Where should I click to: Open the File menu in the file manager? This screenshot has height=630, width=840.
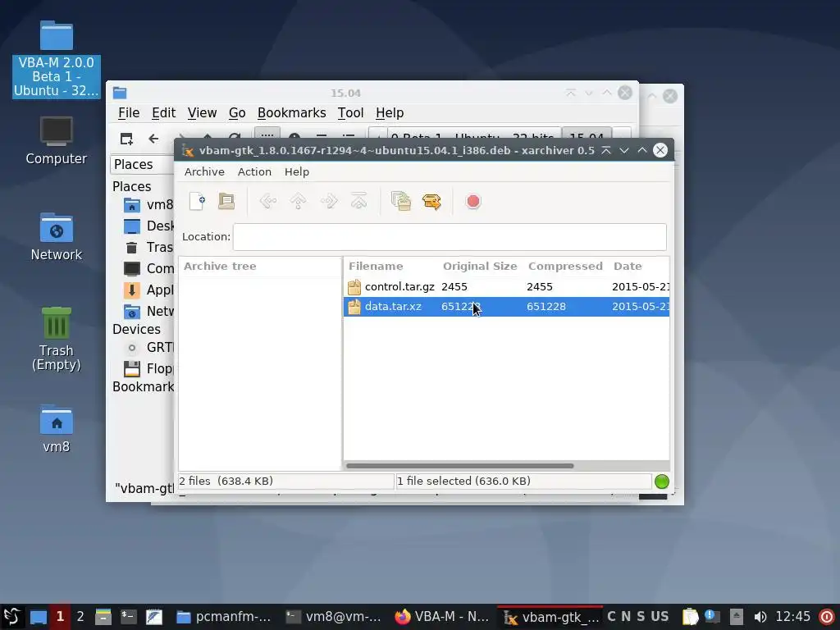129,113
